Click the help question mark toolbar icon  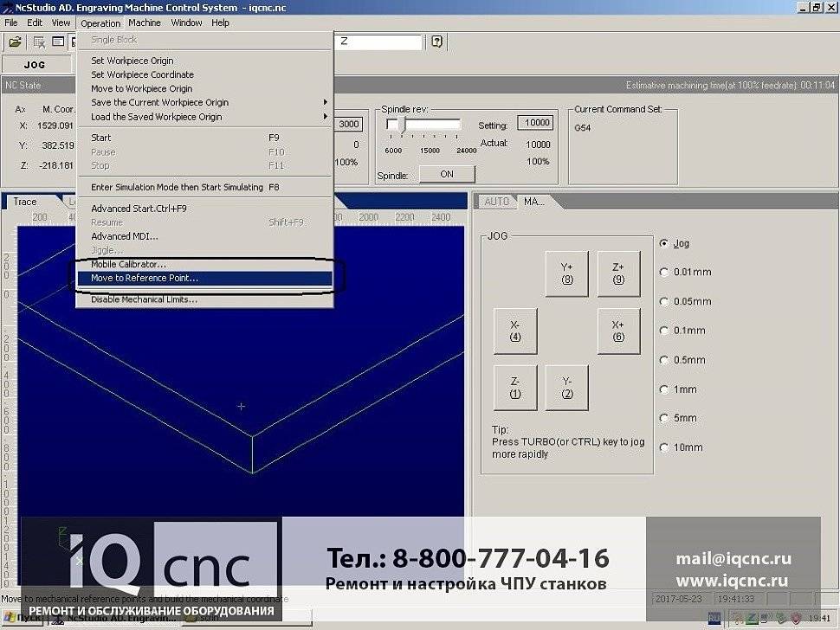(437, 42)
